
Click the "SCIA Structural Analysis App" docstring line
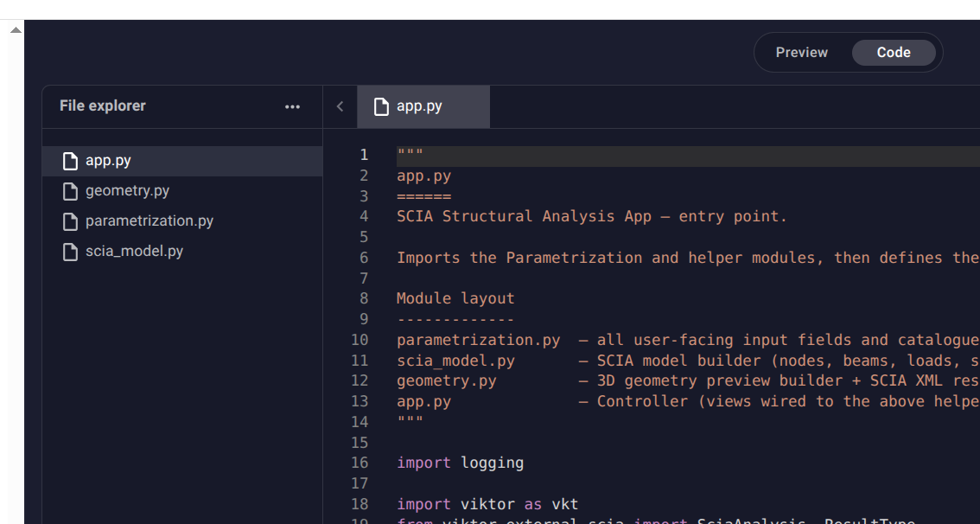point(591,217)
